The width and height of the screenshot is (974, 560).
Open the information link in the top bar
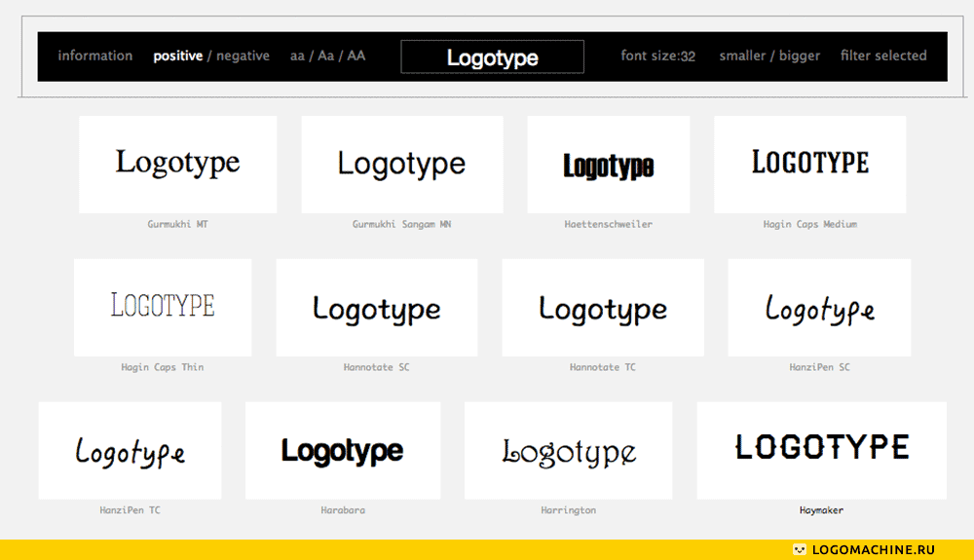(x=95, y=56)
